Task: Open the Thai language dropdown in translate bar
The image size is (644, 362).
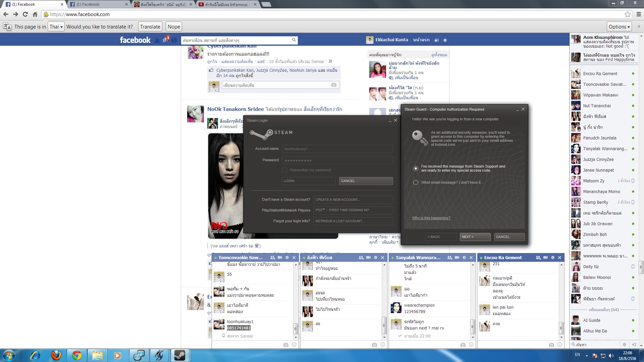Action: click(56, 27)
